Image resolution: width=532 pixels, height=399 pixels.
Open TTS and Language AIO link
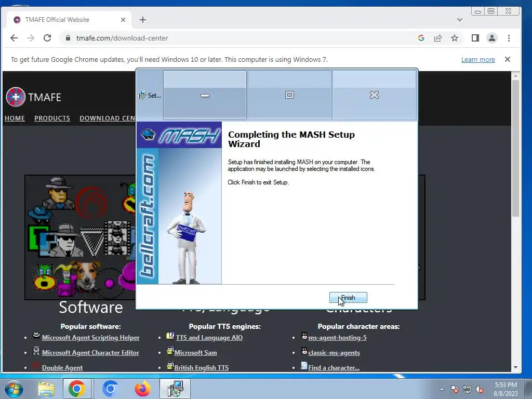click(209, 338)
